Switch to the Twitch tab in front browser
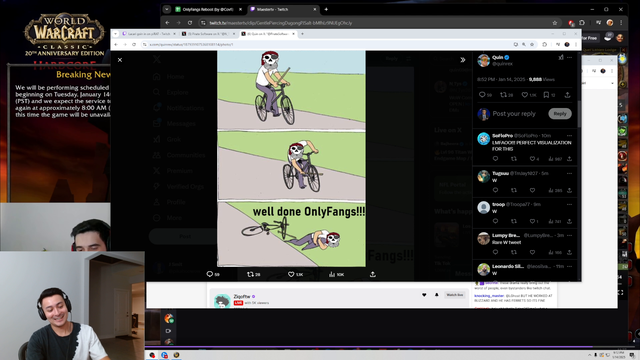This screenshot has height=360, width=640. pyautogui.click(x=149, y=34)
